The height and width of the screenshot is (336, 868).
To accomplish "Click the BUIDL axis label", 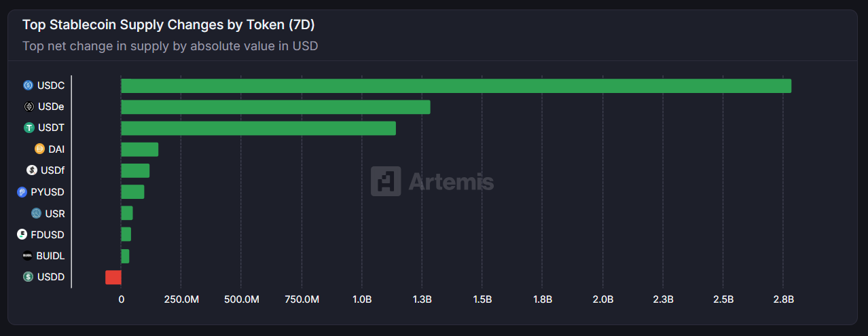I will [50, 256].
